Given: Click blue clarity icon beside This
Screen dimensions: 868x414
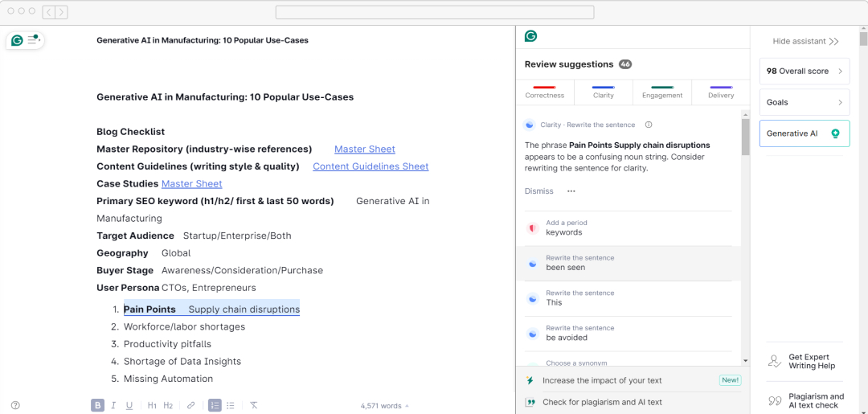Looking at the screenshot, I should point(532,298).
